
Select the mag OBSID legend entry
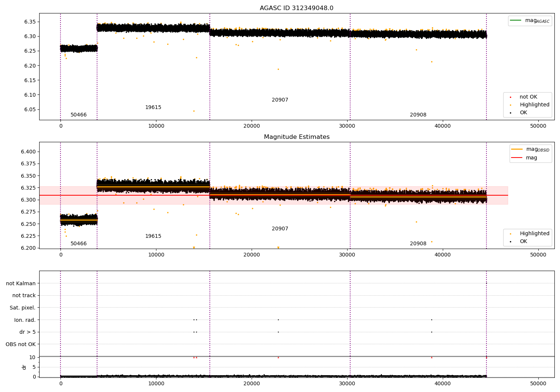531,149
